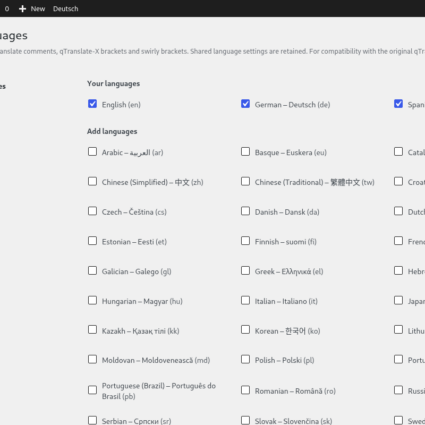This screenshot has width=425, height=425.
Task: Click the plus icon next to New
Action: [22, 9]
